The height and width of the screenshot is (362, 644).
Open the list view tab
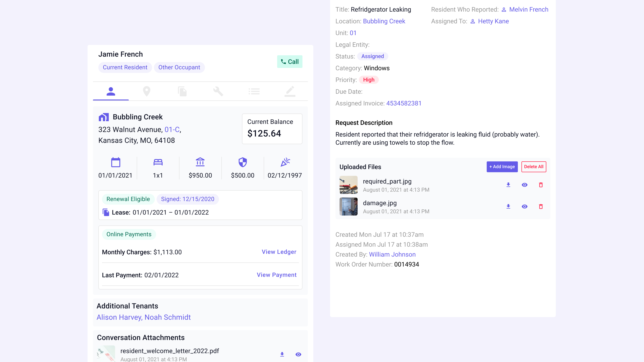point(254,91)
